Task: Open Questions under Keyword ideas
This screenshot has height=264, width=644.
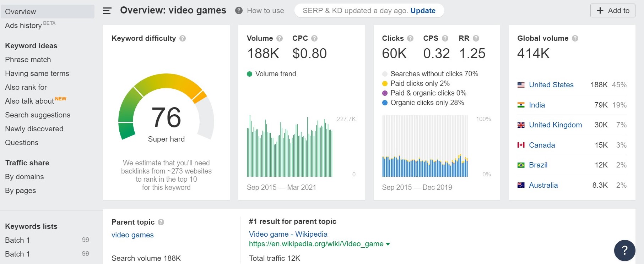Action: [22, 143]
